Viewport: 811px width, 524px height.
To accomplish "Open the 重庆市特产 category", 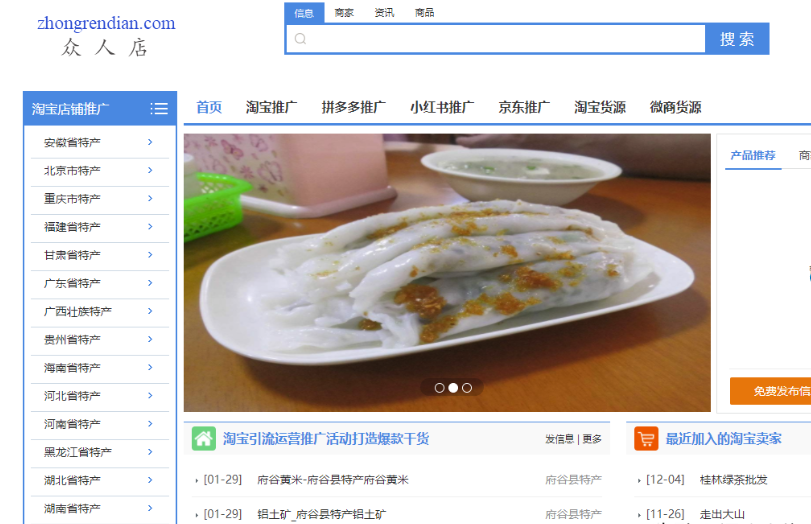I will [72, 199].
